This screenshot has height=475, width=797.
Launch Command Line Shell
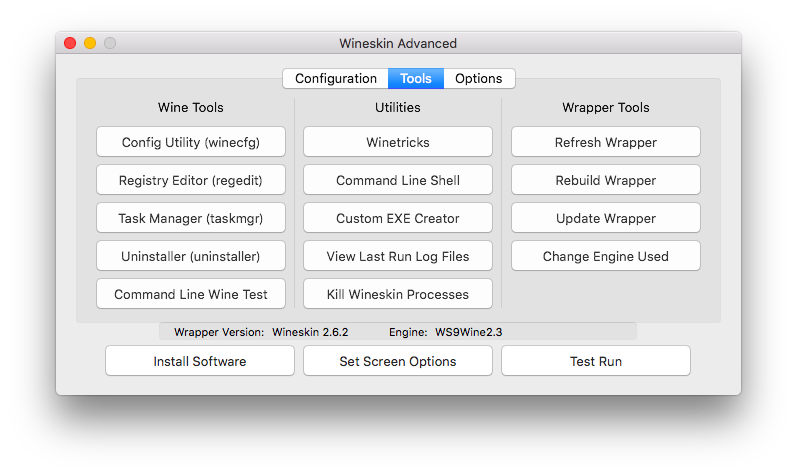pos(398,180)
